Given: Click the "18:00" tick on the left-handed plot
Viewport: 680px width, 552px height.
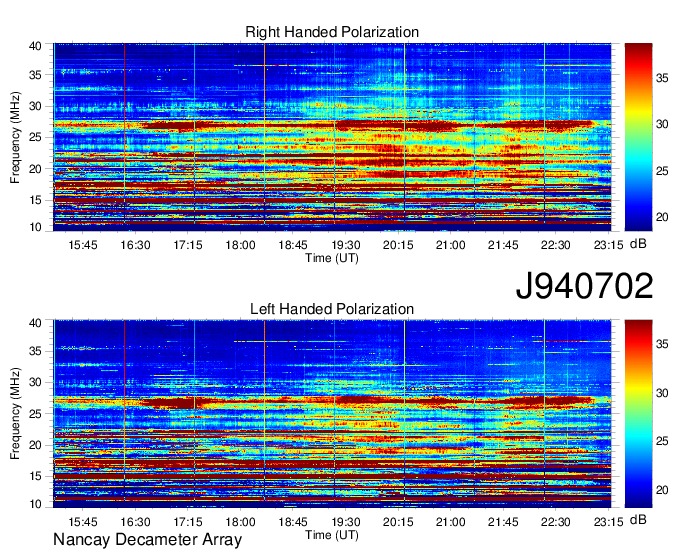Looking at the screenshot, I should (x=240, y=522).
